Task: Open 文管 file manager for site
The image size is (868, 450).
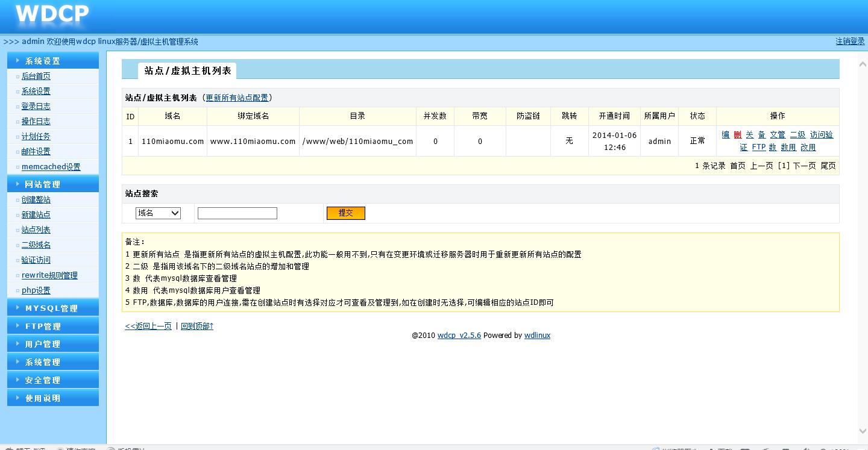Action: [x=777, y=135]
